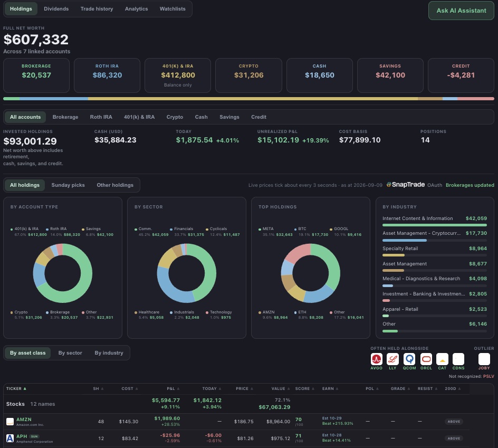This screenshot has height=448, width=498.
Task: Open the Brokerage $20,537 card
Action: (36, 75)
